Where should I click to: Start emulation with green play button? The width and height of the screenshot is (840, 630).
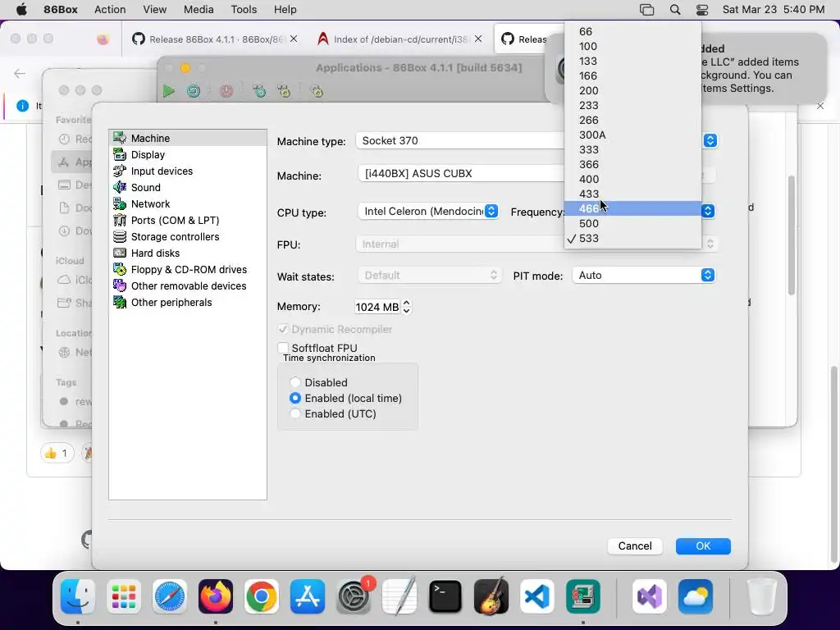click(x=169, y=91)
